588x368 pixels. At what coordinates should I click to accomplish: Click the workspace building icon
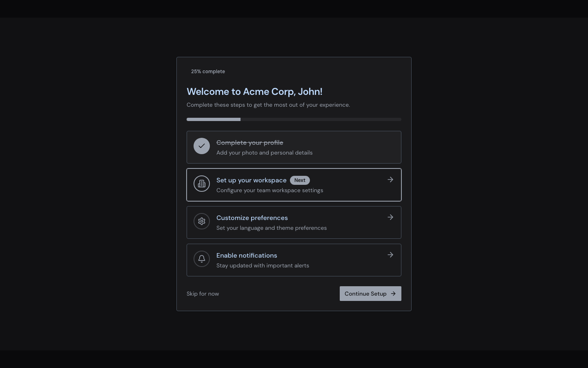click(x=202, y=184)
